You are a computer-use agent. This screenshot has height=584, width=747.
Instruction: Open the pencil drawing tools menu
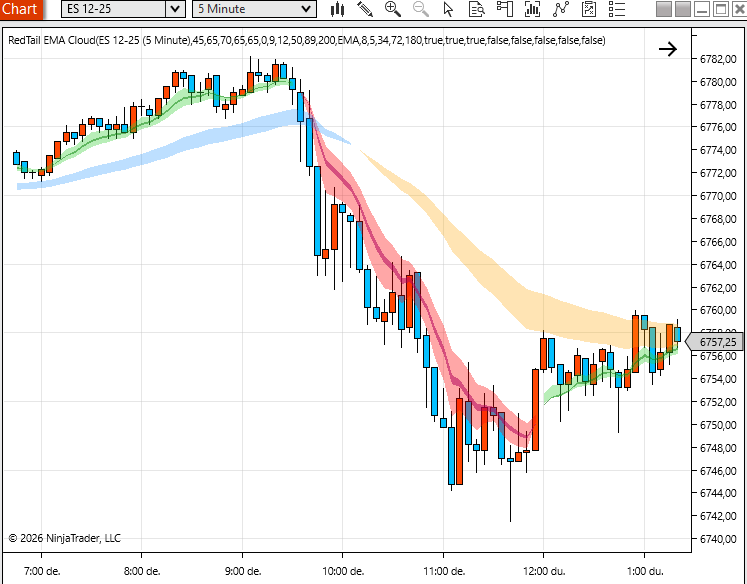tap(365, 9)
